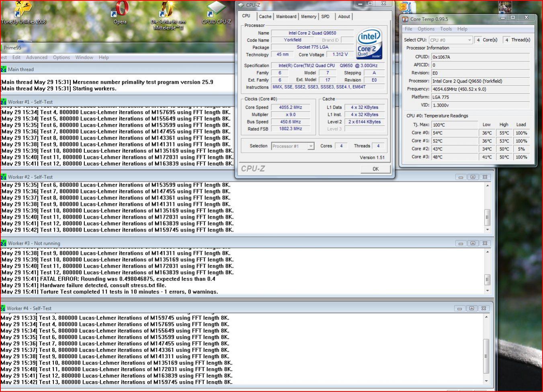Viewport: 543px width, 392px height.
Task: Open the Advanced menu in Prime95
Action: [x=37, y=57]
